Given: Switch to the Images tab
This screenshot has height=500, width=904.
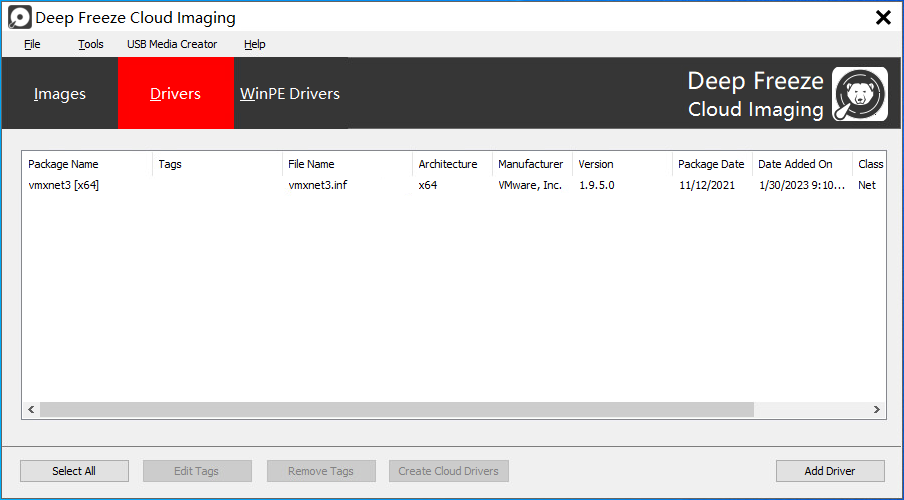Looking at the screenshot, I should (x=60, y=93).
